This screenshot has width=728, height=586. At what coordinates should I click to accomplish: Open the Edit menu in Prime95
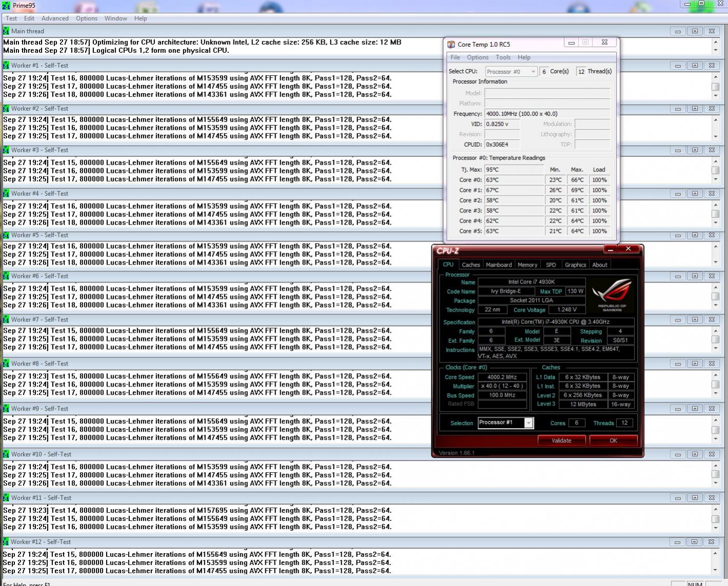pyautogui.click(x=29, y=18)
